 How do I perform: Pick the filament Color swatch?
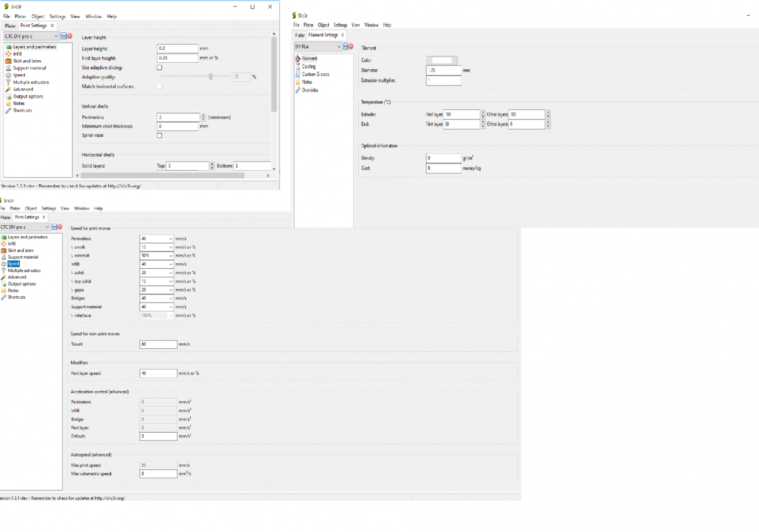point(442,60)
